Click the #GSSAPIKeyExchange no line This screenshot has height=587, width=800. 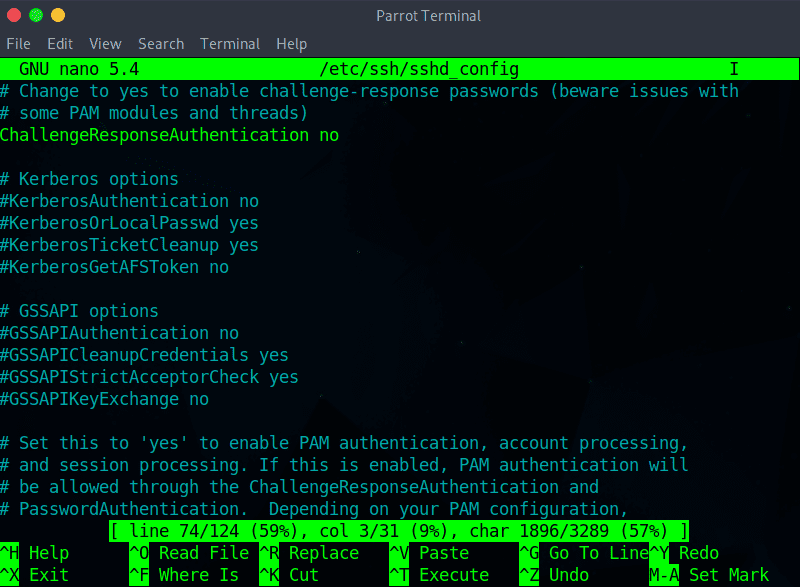(105, 399)
